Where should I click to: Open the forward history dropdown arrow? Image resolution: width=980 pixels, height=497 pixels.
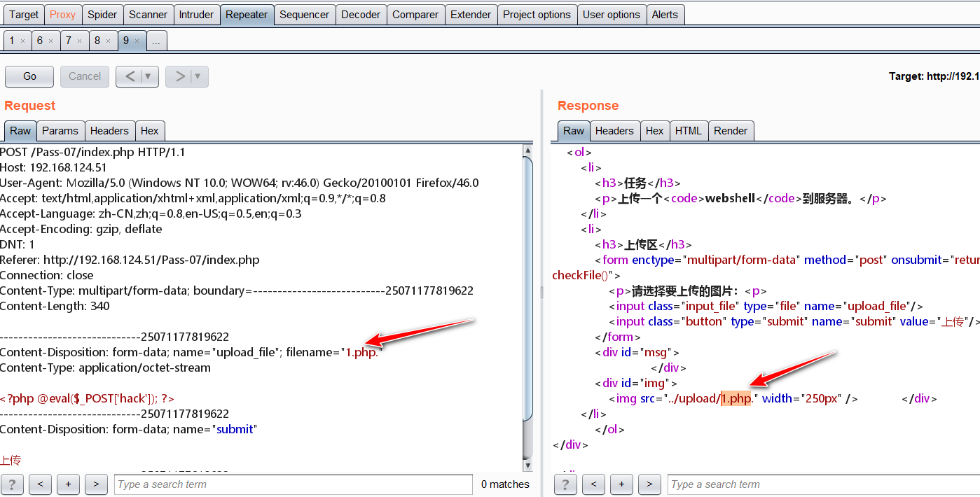[x=199, y=76]
